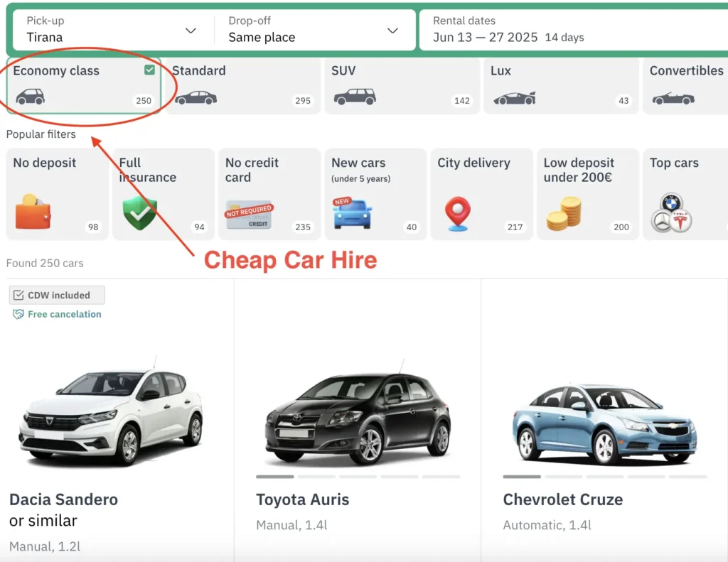728x562 pixels.
Task: Click the Free cancelation handshake icon
Action: (x=18, y=314)
